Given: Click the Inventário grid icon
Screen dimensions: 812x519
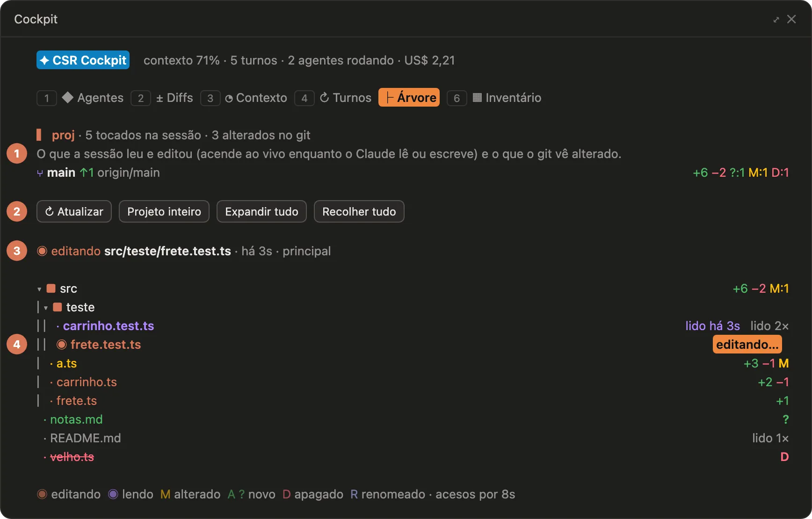Looking at the screenshot, I should (x=477, y=97).
